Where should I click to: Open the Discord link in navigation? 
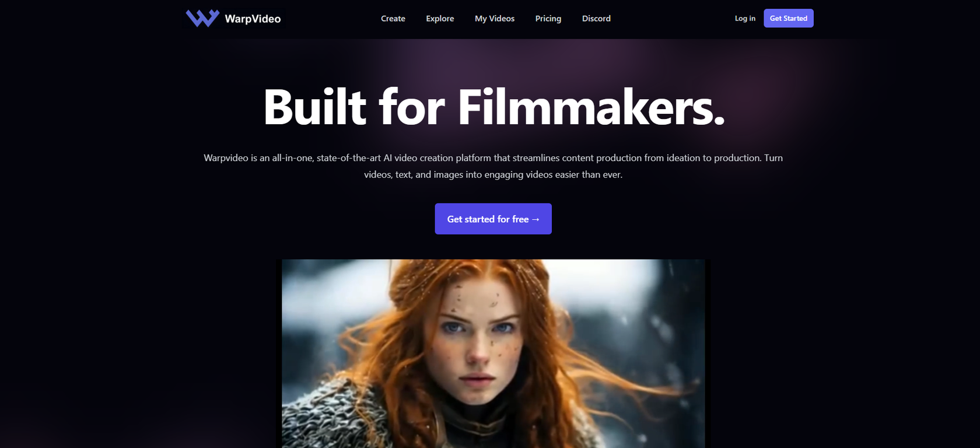pos(596,19)
